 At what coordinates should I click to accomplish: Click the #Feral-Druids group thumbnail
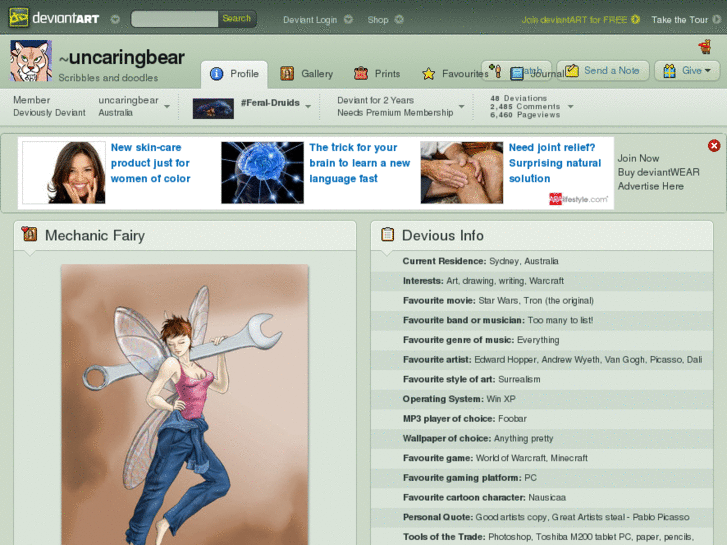coord(213,109)
